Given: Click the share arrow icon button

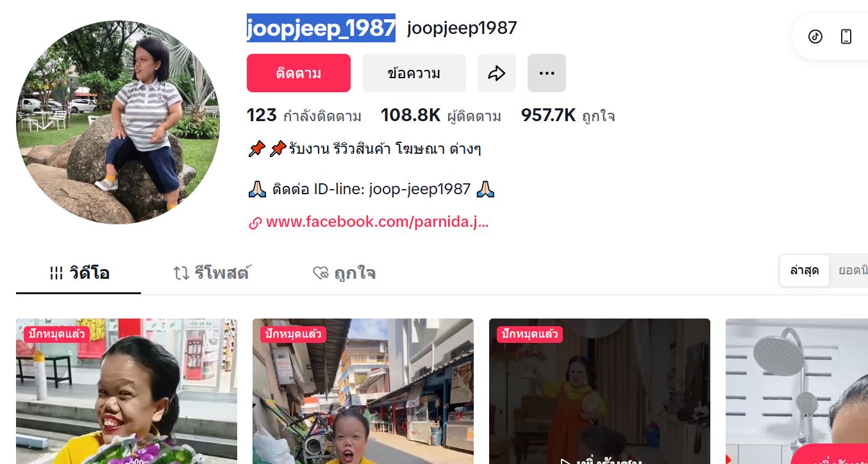Looking at the screenshot, I should [x=497, y=73].
